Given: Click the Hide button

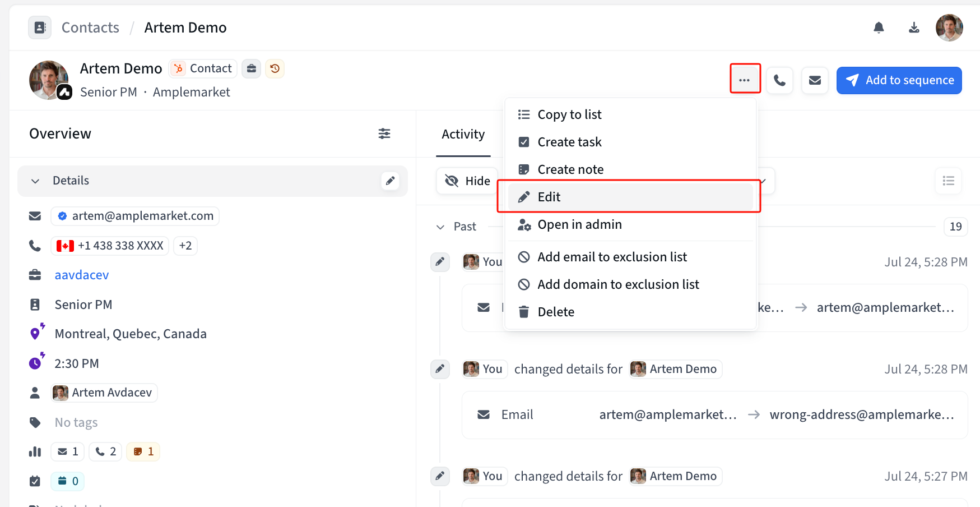Looking at the screenshot, I should pyautogui.click(x=467, y=181).
